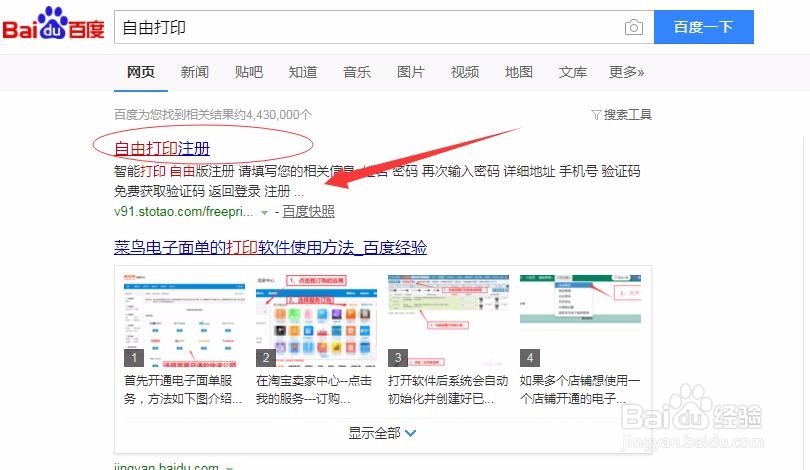The width and height of the screenshot is (810, 470).
Task: Click the text 在淘宝卖家中心--点击
Action: point(314,381)
